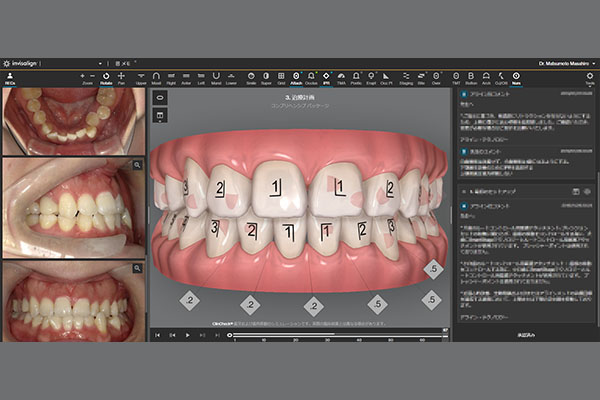Screen dimensions: 600x400
Task: Switch to Upper arch view
Action: (142, 78)
